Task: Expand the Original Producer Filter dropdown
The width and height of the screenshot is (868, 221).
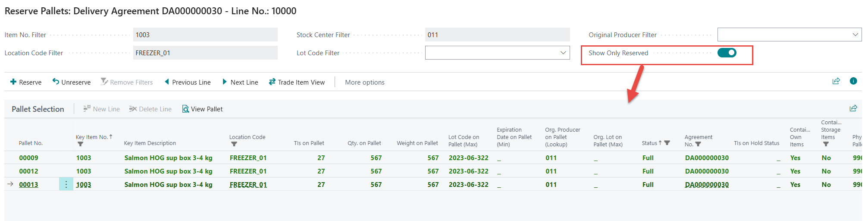Action: [855, 35]
